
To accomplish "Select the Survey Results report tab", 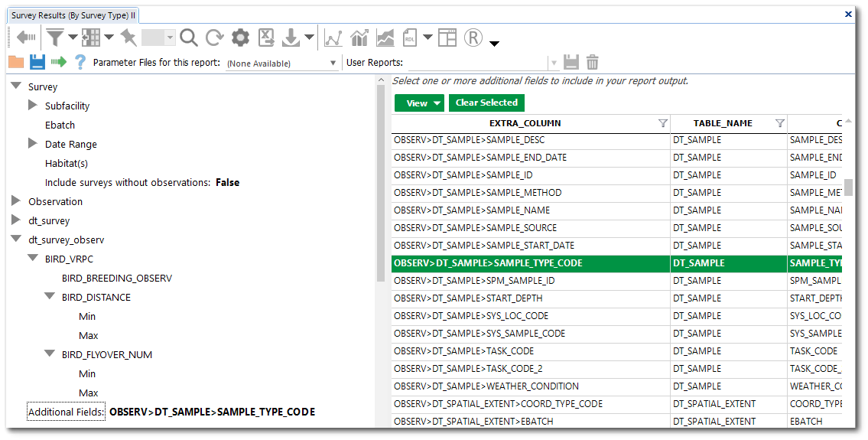I will pyautogui.click(x=73, y=15).
